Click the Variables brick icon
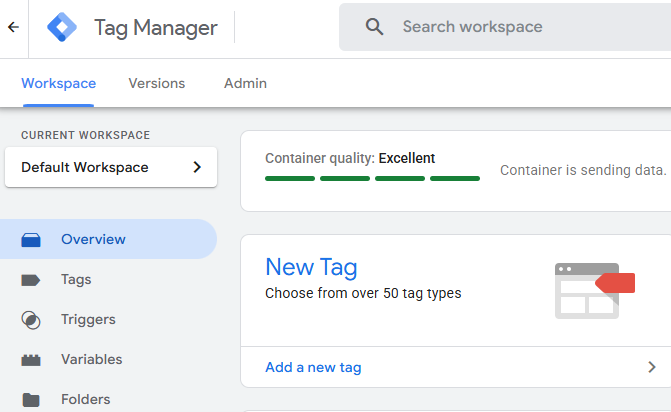 [x=31, y=360]
